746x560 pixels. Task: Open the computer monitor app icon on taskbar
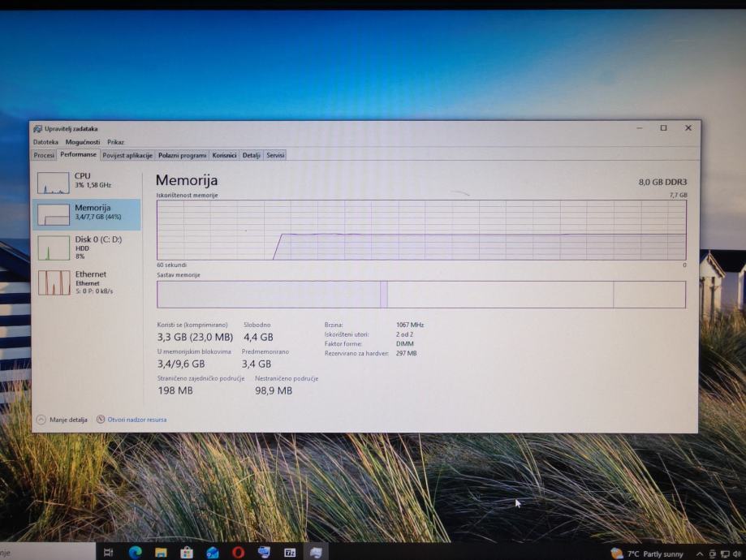click(x=264, y=552)
